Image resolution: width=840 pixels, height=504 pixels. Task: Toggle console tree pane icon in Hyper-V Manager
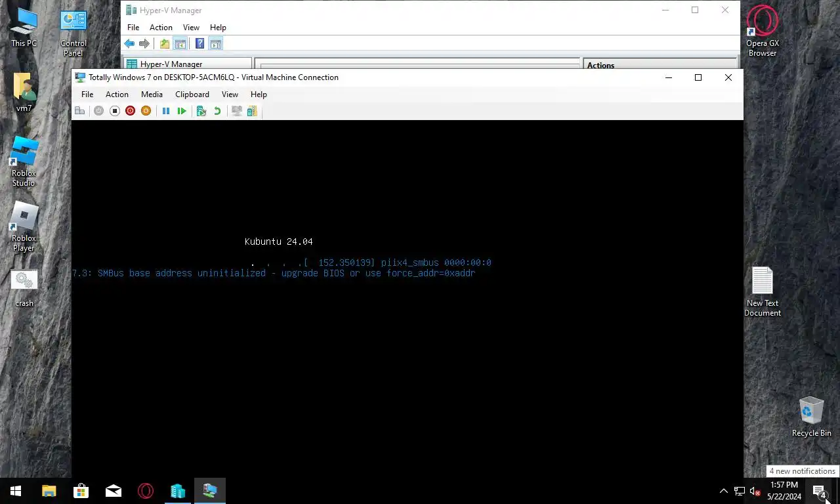pos(180,44)
